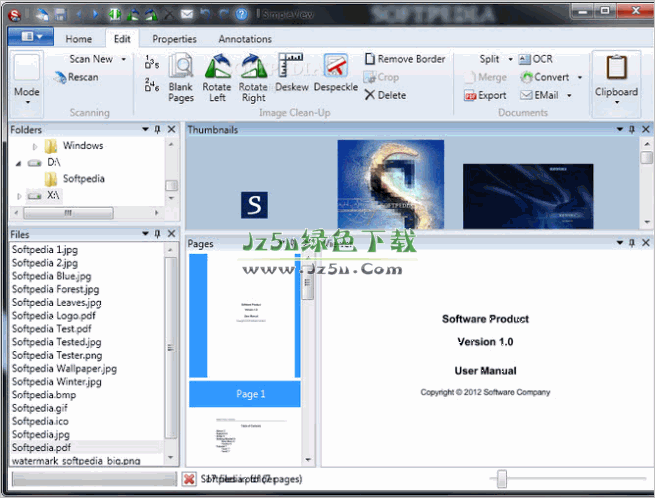This screenshot has height=498, width=655.
Task: Click the Blank Pages tool
Action: [x=180, y=78]
